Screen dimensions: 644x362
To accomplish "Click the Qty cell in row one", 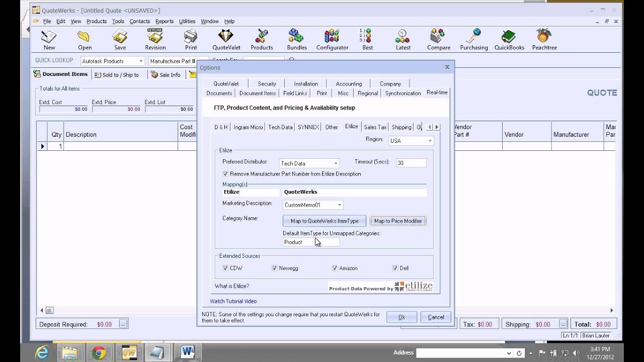I will click(x=55, y=146).
